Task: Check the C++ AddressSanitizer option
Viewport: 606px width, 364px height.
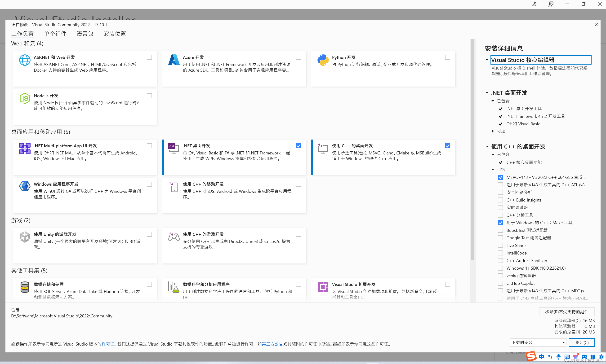Action: [x=500, y=260]
